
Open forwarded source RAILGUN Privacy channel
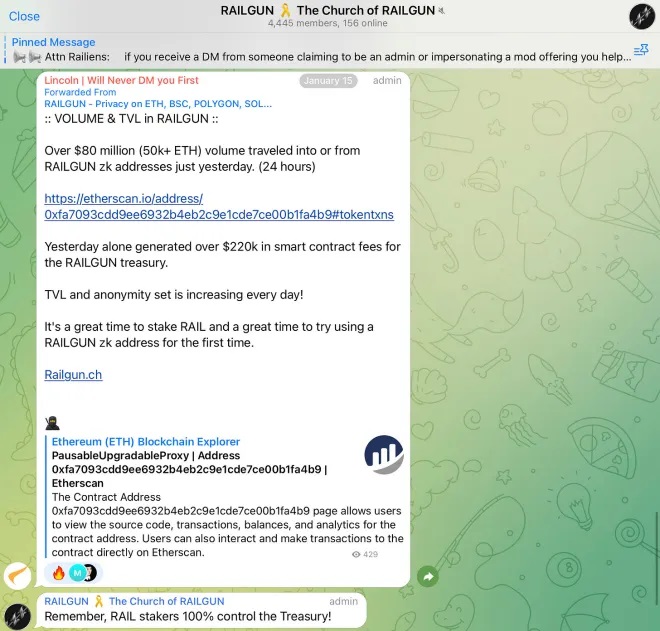coord(158,103)
